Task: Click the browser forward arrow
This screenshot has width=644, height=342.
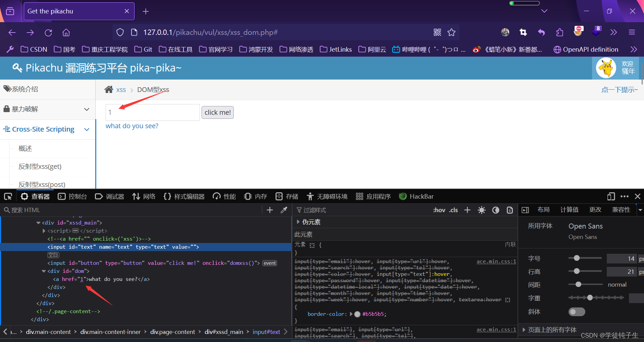Action: click(x=30, y=33)
